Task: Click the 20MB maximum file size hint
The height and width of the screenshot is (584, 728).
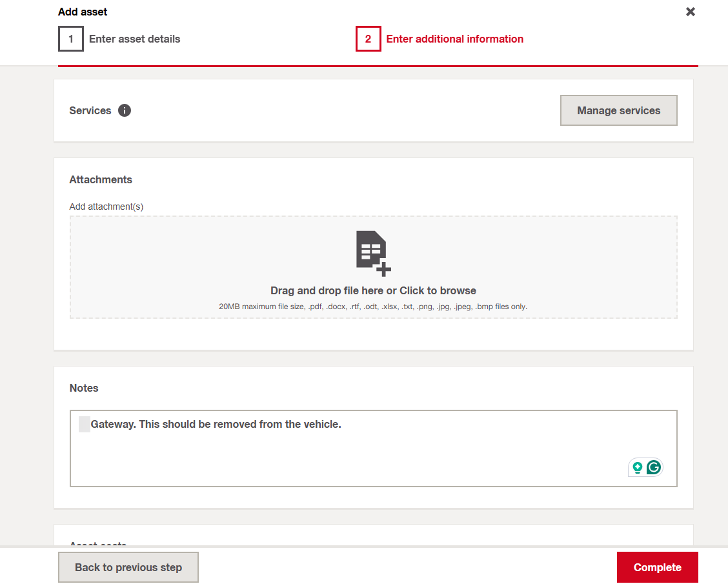Action: (x=373, y=307)
